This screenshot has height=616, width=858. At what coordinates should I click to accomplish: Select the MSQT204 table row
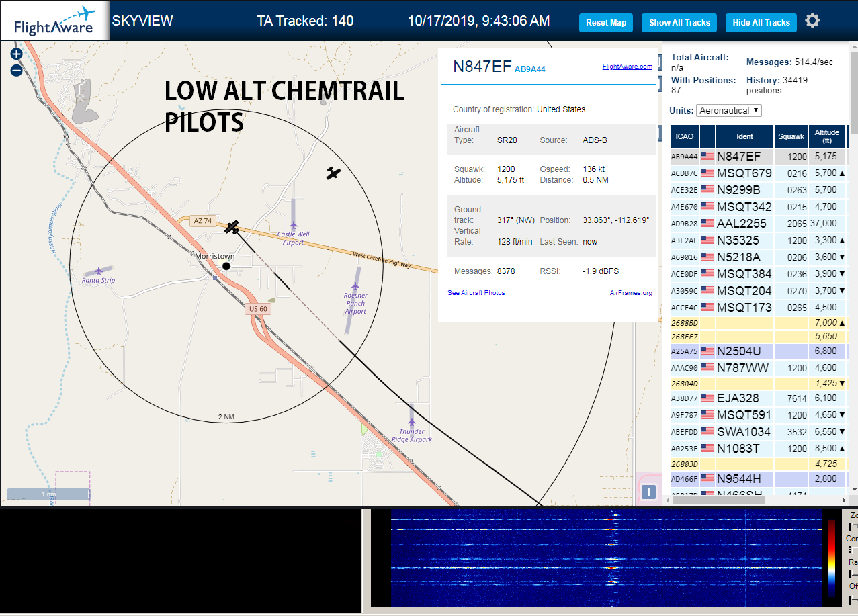759,290
